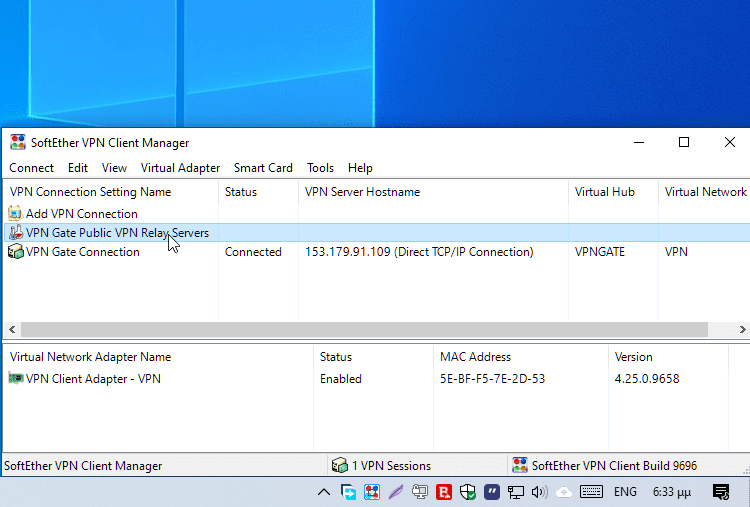Click the VPN cell under Virtual Network
The image size is (750, 507).
[676, 252]
